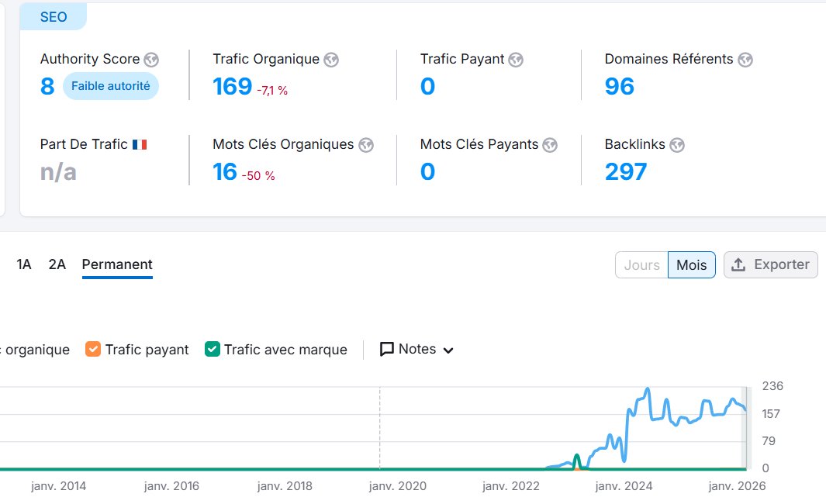This screenshot has width=826, height=504.
Task: Click the janv. 2026 axis label
Action: tap(737, 486)
